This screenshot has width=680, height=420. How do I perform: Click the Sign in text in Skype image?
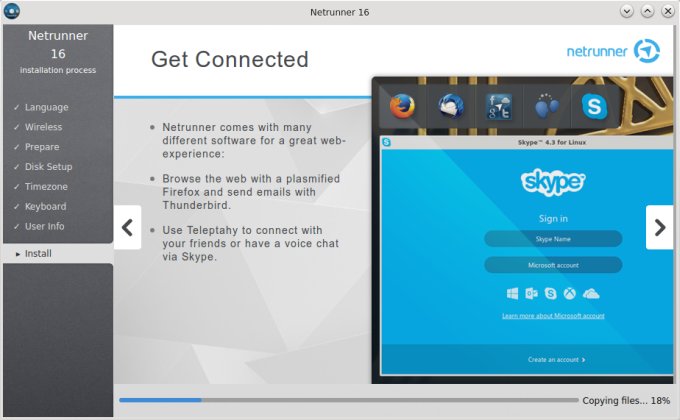[553, 219]
